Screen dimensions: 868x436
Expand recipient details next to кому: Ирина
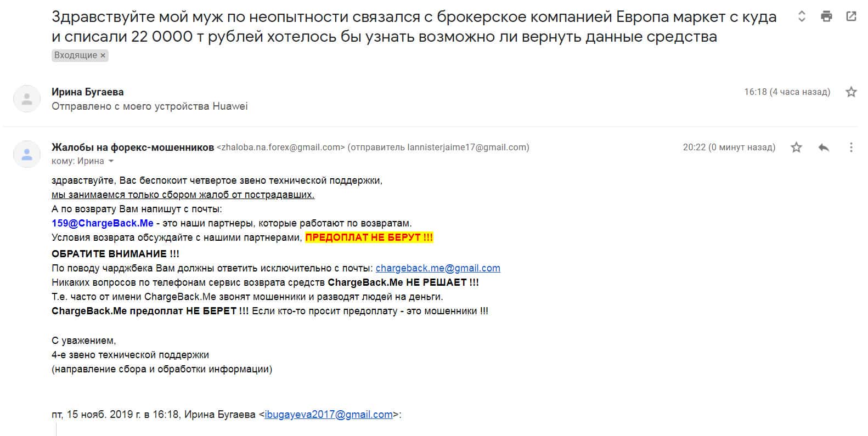coord(111,161)
